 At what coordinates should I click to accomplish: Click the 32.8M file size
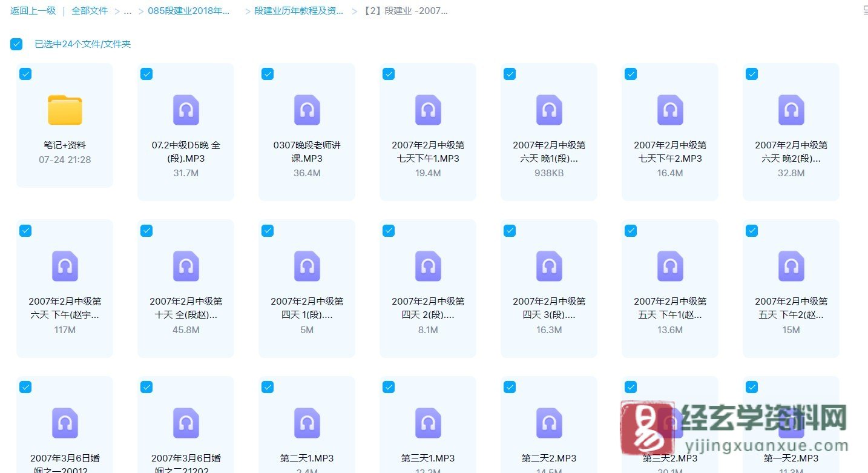click(791, 173)
